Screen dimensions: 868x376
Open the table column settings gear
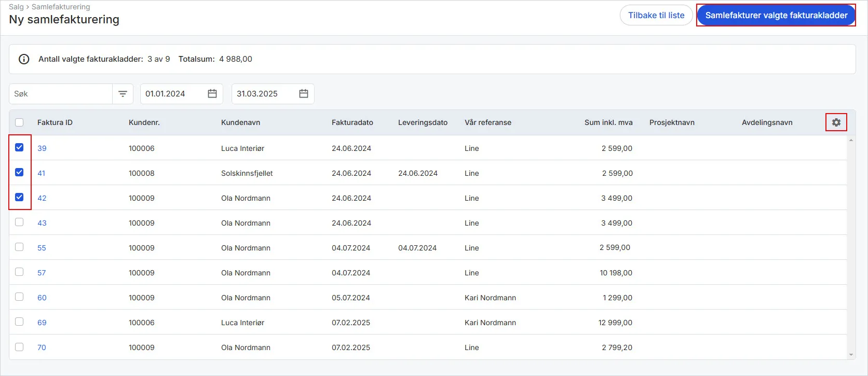836,122
